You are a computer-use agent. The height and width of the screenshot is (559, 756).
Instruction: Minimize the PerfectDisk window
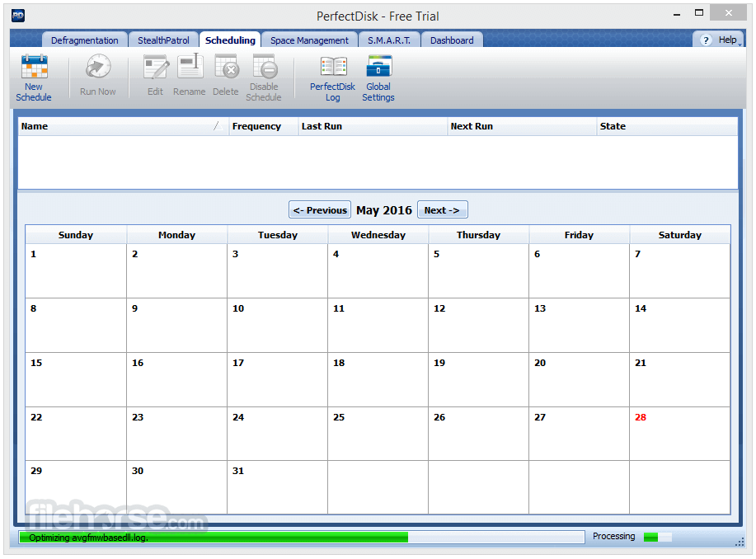click(x=677, y=14)
